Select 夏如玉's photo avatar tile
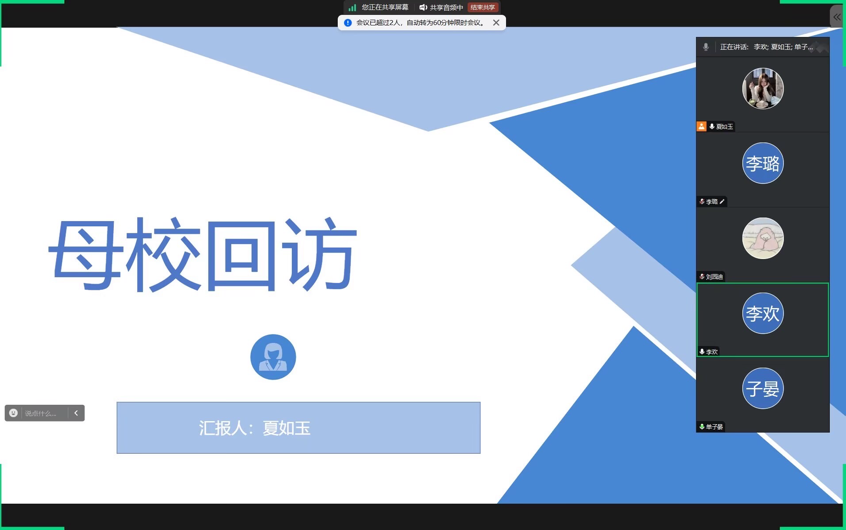 pos(762,89)
